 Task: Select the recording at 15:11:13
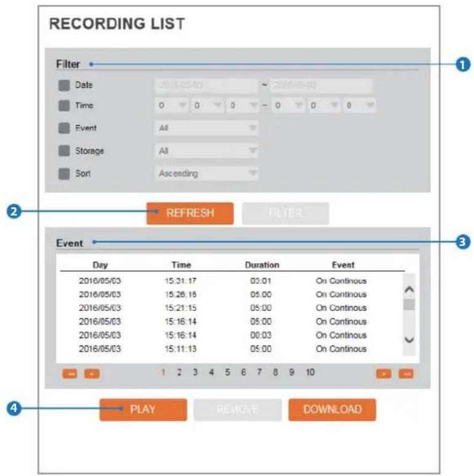(231, 349)
